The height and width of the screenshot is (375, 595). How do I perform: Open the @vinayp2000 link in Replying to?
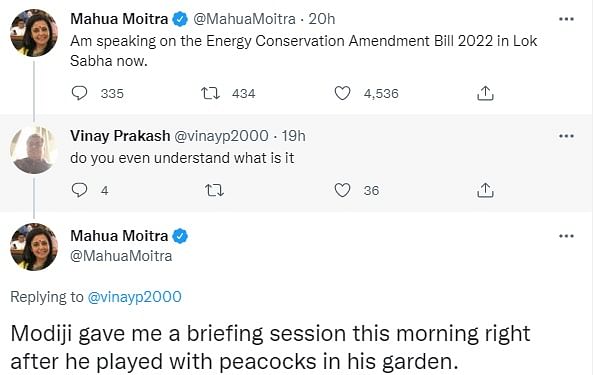134,297
